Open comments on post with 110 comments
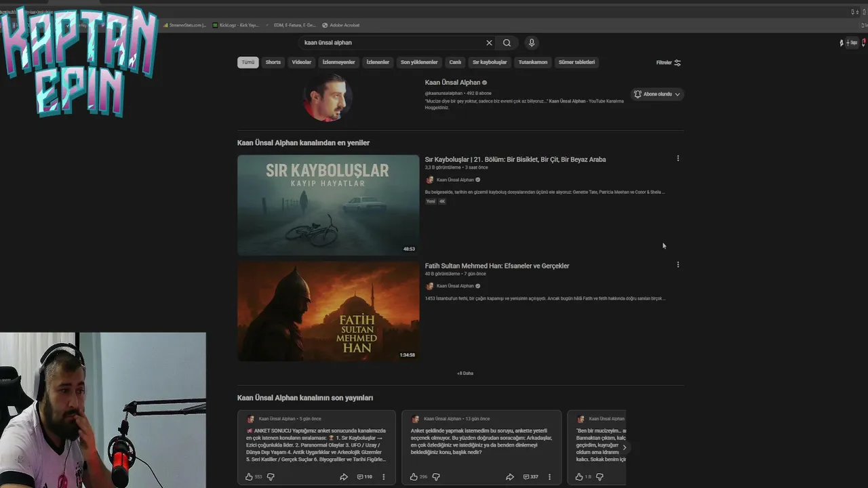 (365, 477)
